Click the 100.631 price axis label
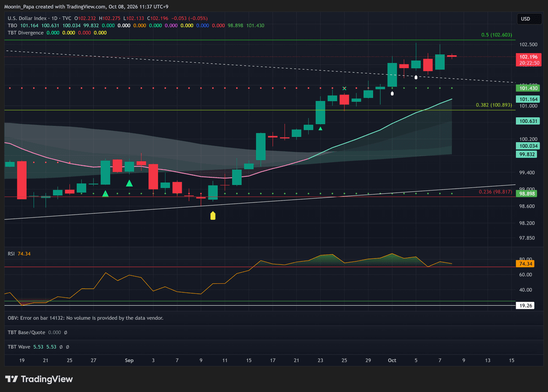Viewport: 548px width, 392px height. [x=528, y=122]
